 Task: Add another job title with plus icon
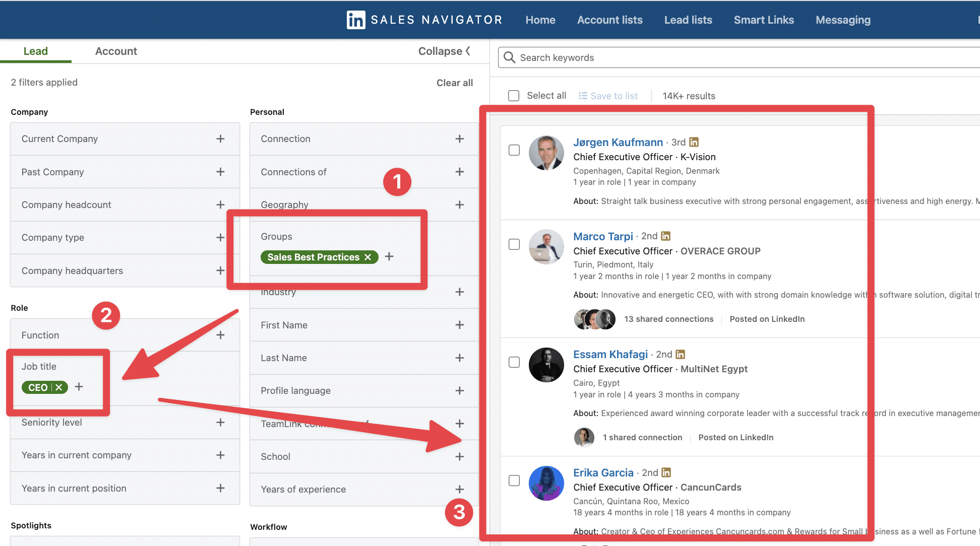pyautogui.click(x=79, y=387)
